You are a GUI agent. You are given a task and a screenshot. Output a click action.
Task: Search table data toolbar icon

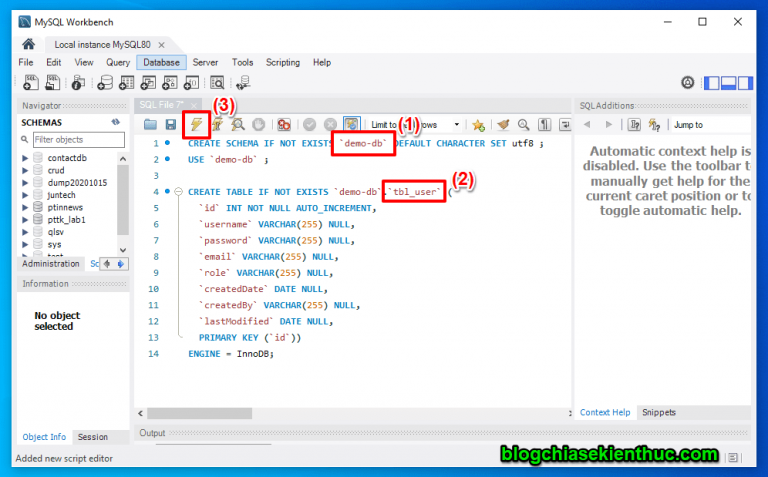tap(217, 83)
